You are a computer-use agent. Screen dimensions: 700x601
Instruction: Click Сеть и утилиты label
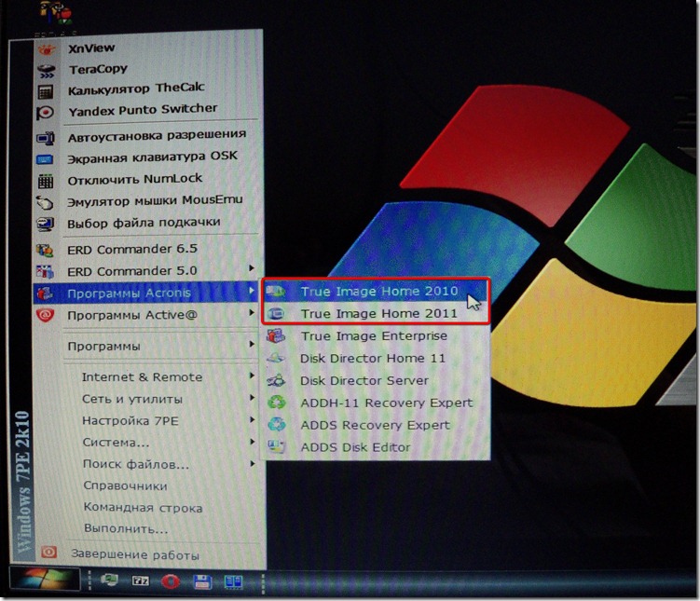(132, 399)
